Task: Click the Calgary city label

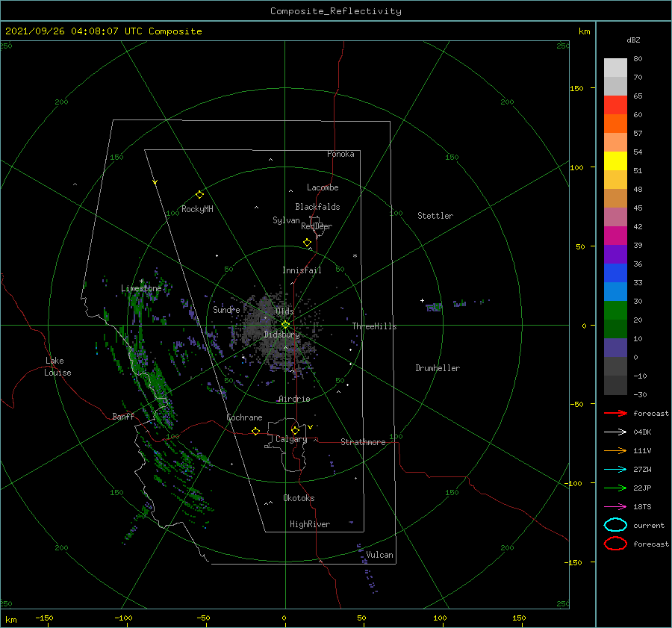Action: [291, 439]
